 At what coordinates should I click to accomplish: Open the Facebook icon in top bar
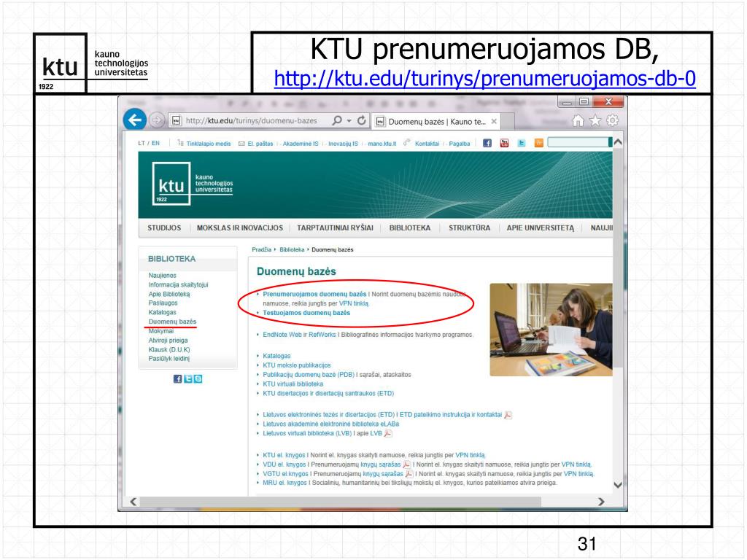(x=487, y=143)
